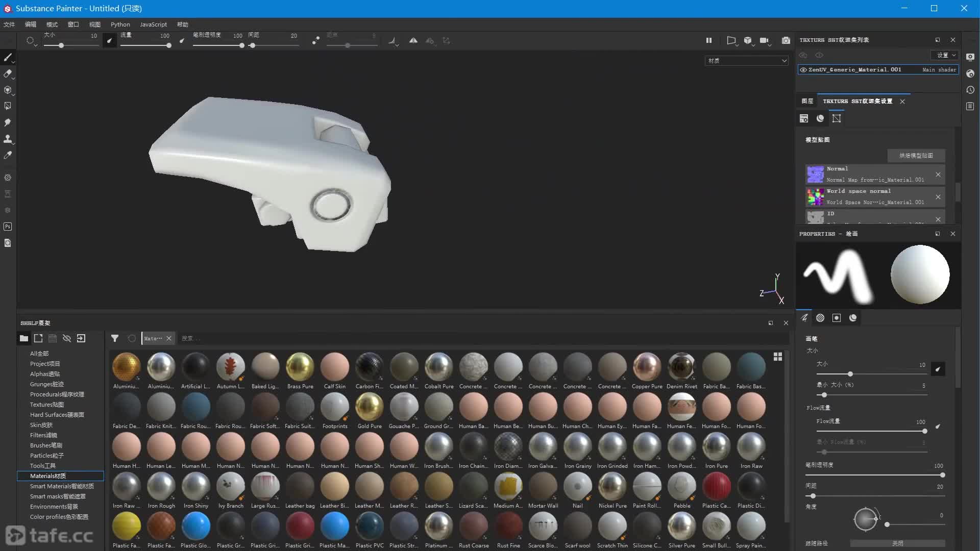Select the Smudge tool
The width and height of the screenshot is (980, 551).
point(8,122)
